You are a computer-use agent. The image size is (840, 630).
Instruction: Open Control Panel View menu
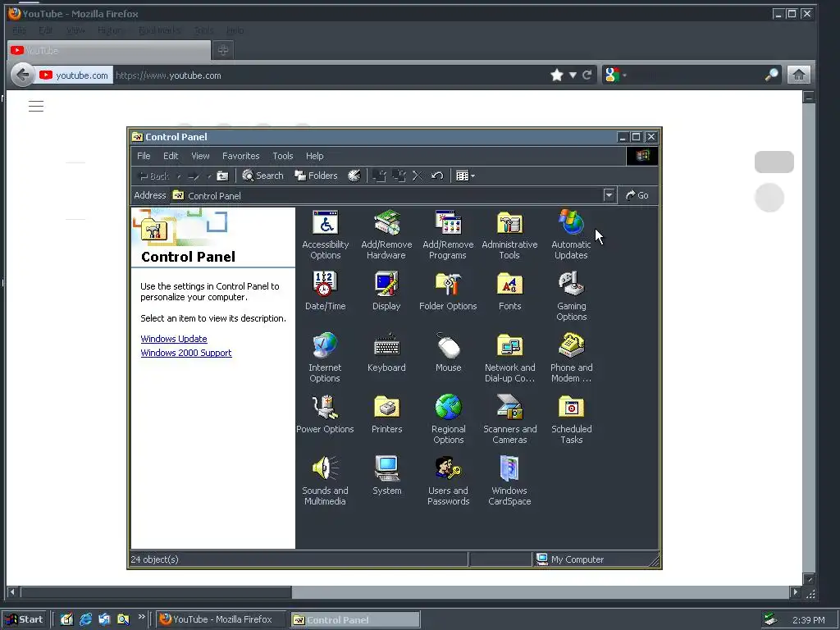(200, 156)
